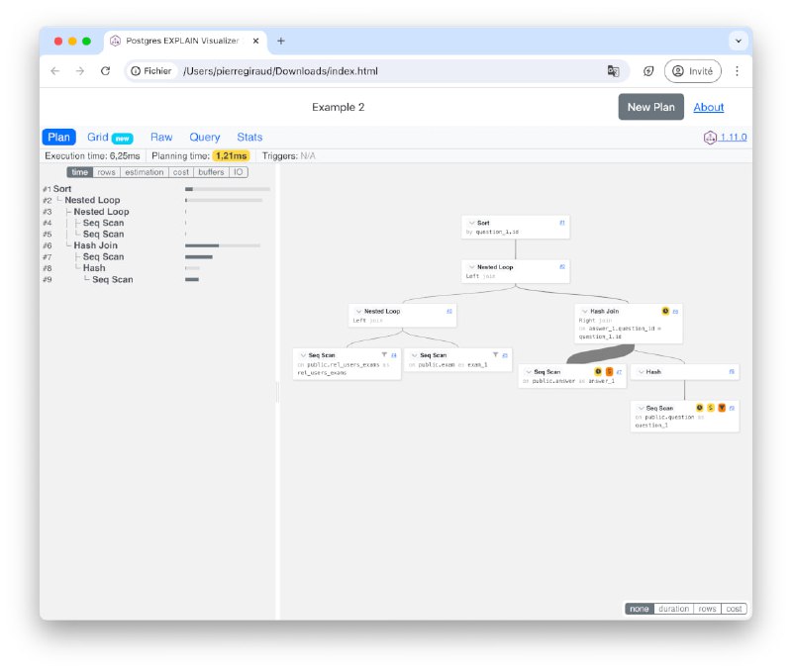The width and height of the screenshot is (792, 672).
Task: Switch to the Stats tab
Action: (249, 138)
